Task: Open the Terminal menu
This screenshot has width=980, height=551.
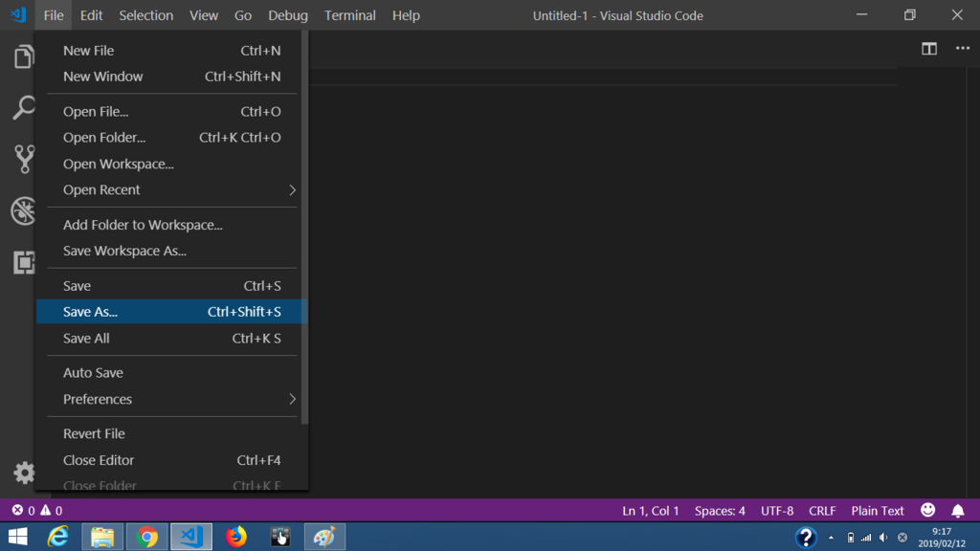Action: point(350,15)
